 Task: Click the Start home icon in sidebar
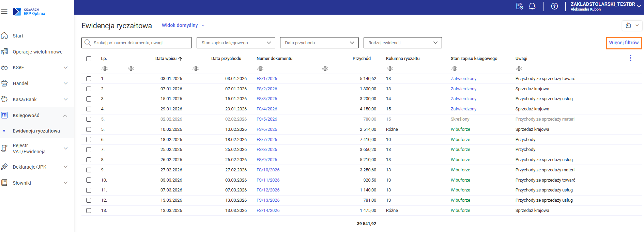(5, 36)
